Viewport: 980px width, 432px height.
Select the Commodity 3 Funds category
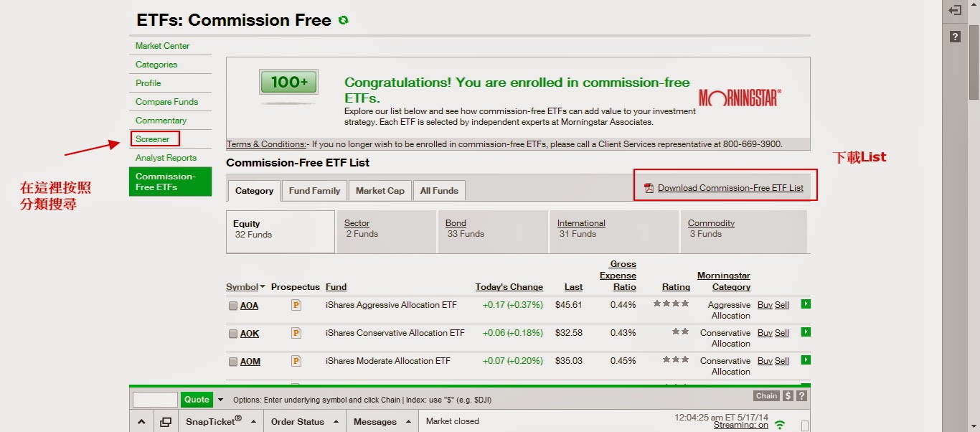click(743, 231)
